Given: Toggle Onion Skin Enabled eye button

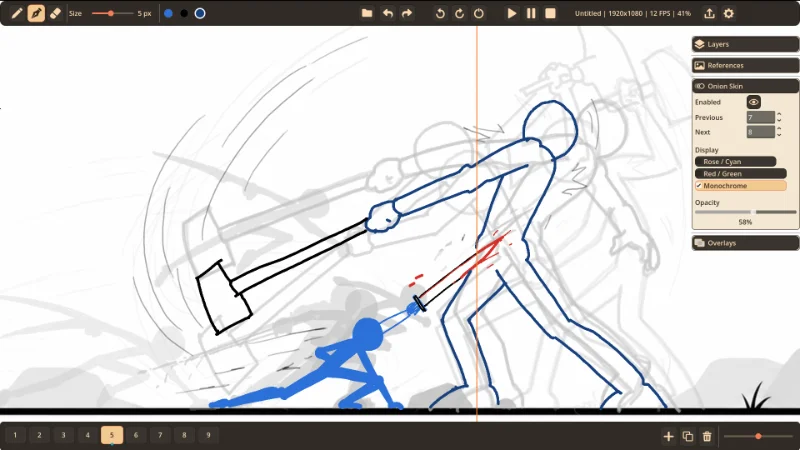Looking at the screenshot, I should tap(754, 102).
